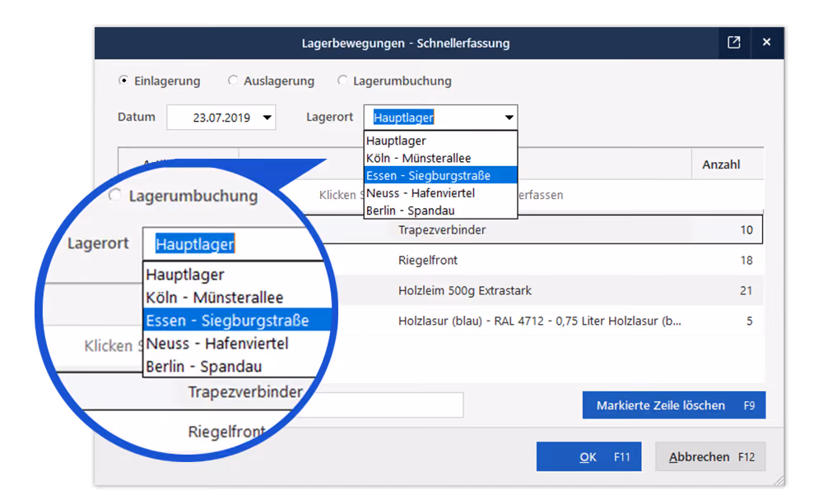Image resolution: width=823 pixels, height=504 pixels.
Task: Select the Lagerumbuchung radio button in dialog header
Action: click(342, 81)
